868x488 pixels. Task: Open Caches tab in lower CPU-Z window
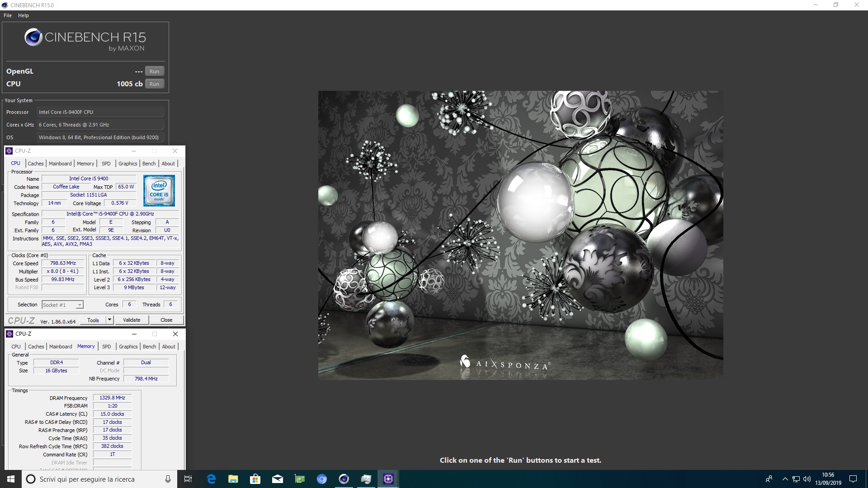point(36,347)
